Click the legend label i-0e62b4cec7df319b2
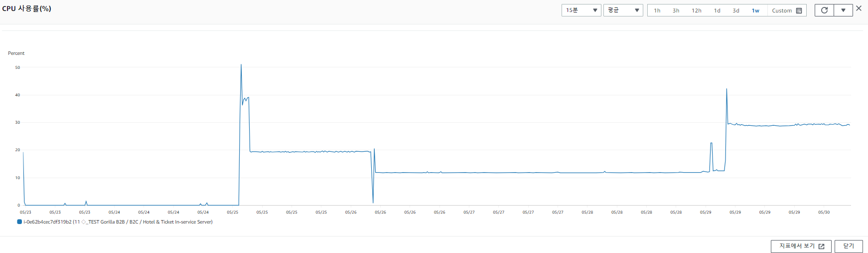This screenshot has width=868, height=253. [x=118, y=222]
